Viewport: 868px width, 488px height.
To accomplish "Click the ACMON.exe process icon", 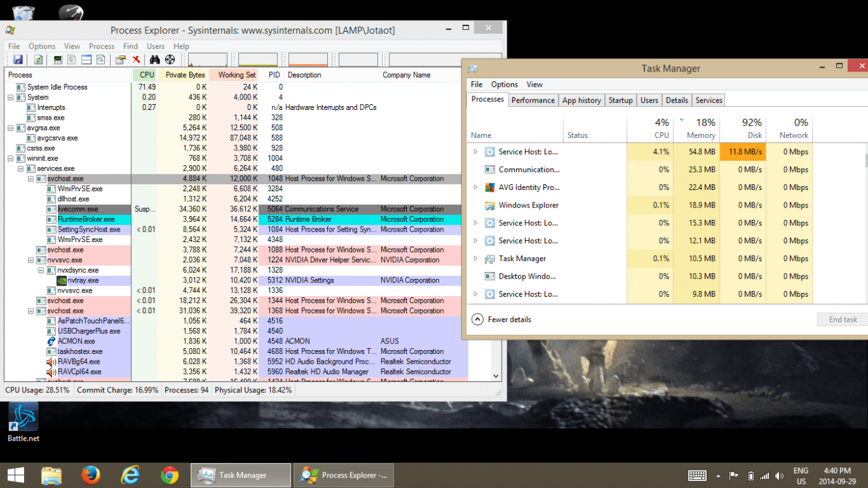I will pyautogui.click(x=51, y=341).
